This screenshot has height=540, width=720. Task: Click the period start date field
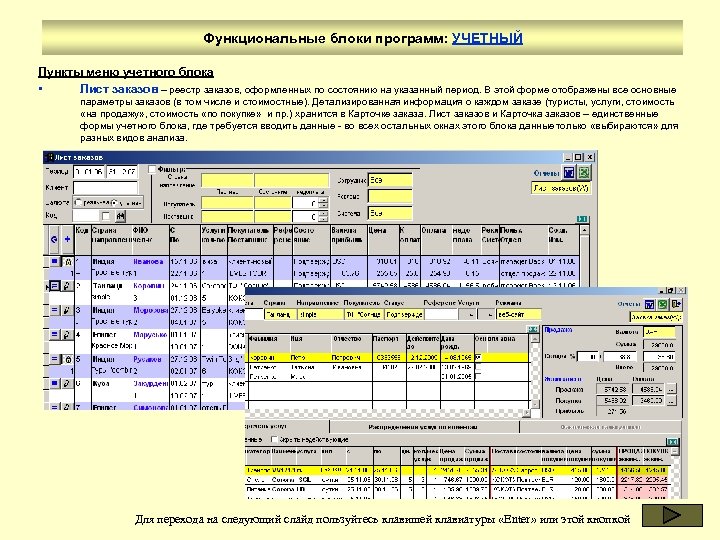coord(89,172)
